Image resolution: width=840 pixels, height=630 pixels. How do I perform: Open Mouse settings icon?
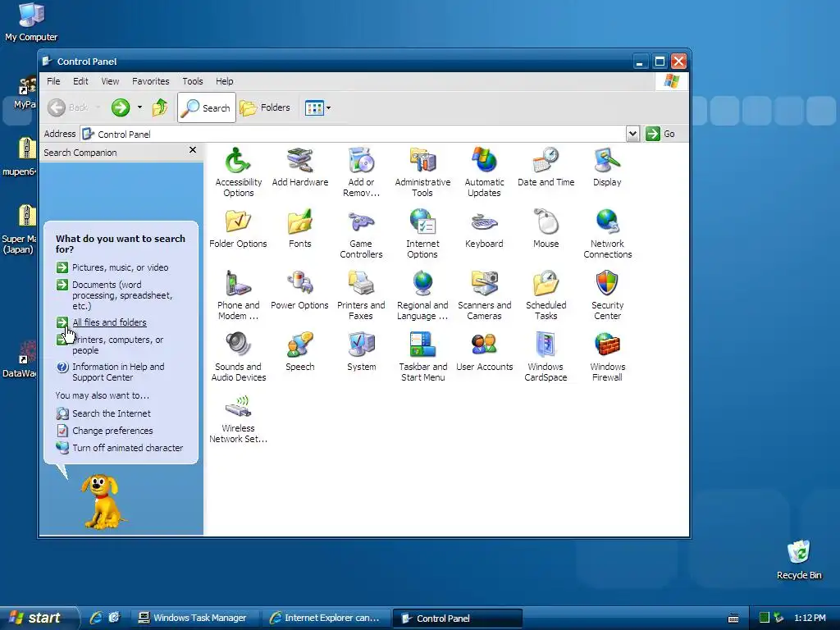click(546, 229)
